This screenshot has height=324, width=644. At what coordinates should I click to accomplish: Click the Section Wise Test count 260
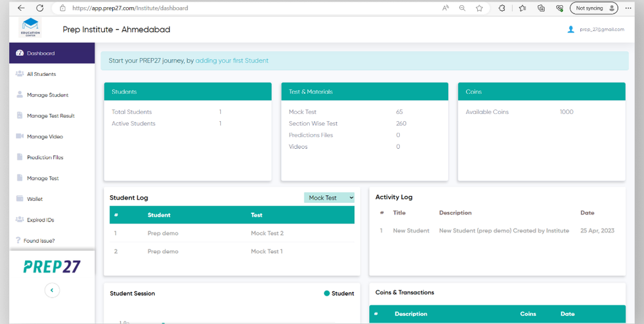[401, 123]
